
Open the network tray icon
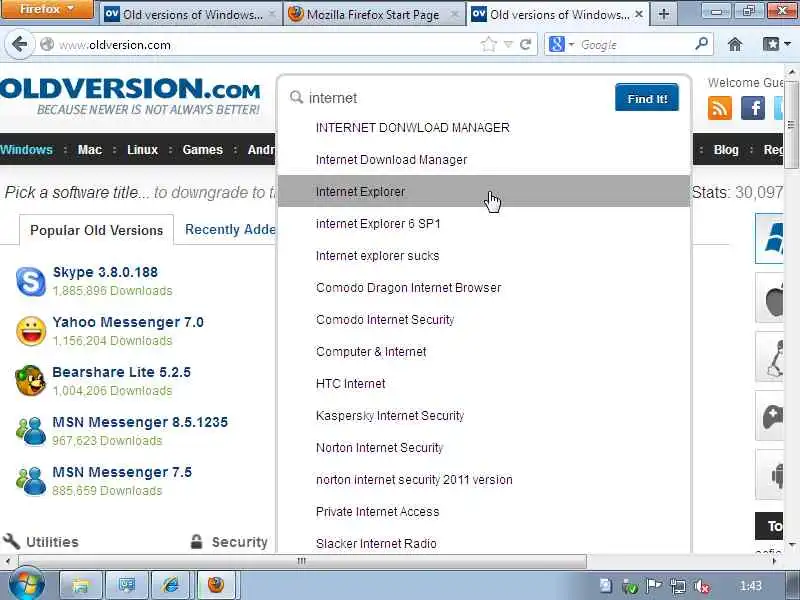[678, 586]
